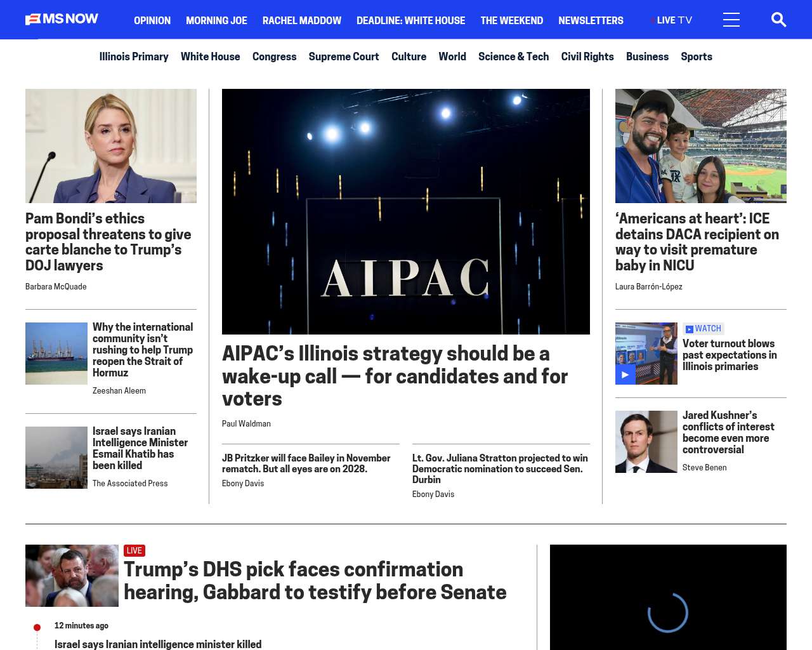The image size is (812, 650).
Task: Open JB Pritzker rematch story
Action: coord(306,463)
